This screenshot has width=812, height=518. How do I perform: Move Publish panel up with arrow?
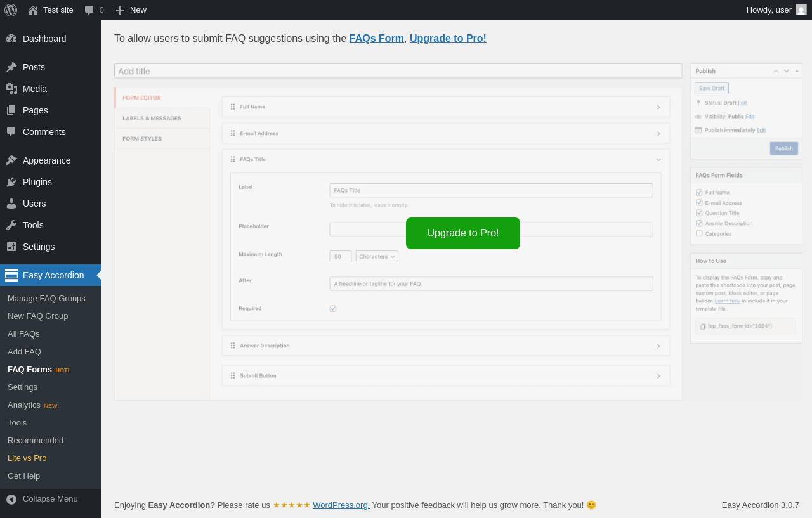click(776, 71)
